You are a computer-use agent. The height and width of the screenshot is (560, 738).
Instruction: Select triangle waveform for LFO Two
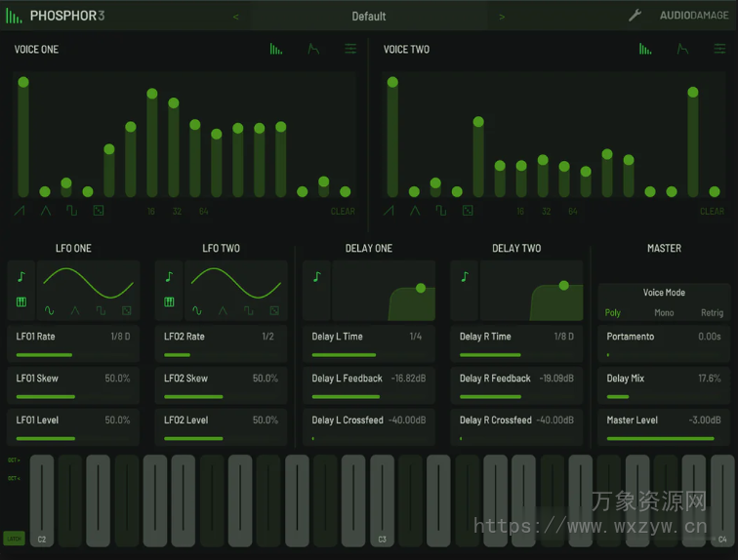tap(223, 311)
